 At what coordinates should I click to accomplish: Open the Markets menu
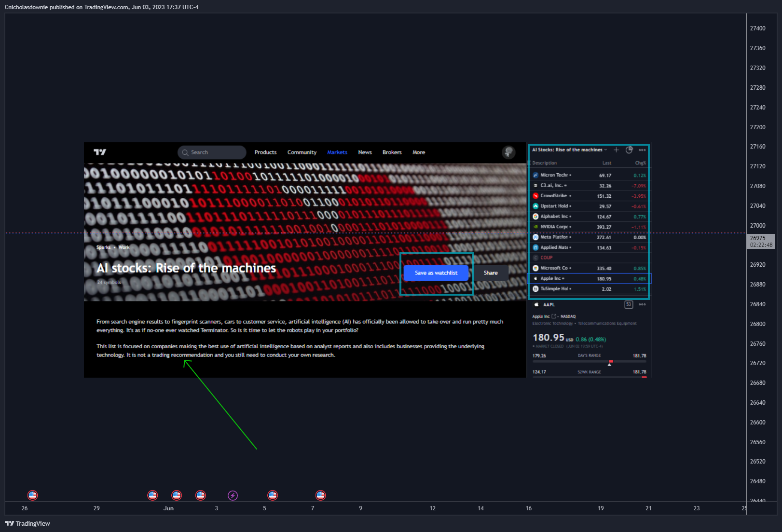337,152
